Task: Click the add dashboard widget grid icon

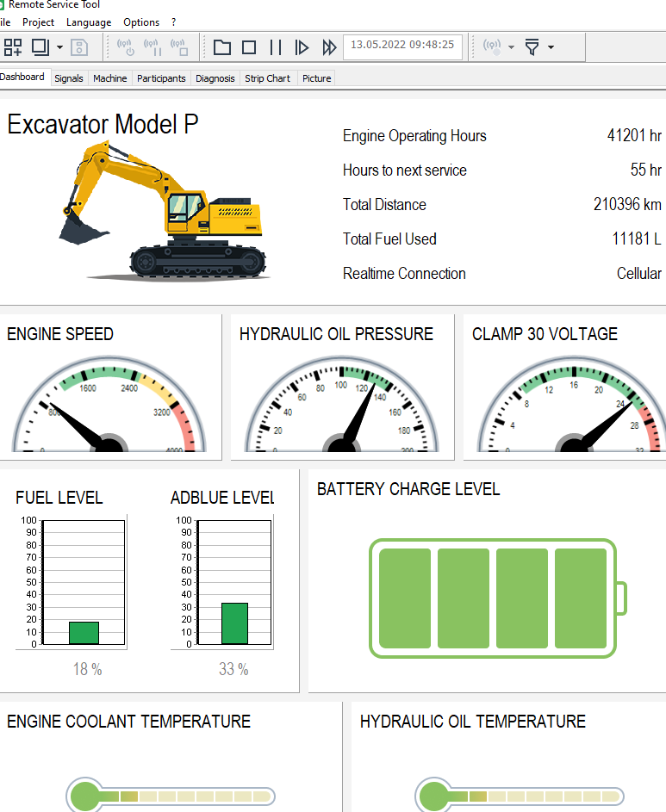Action: tap(13, 46)
